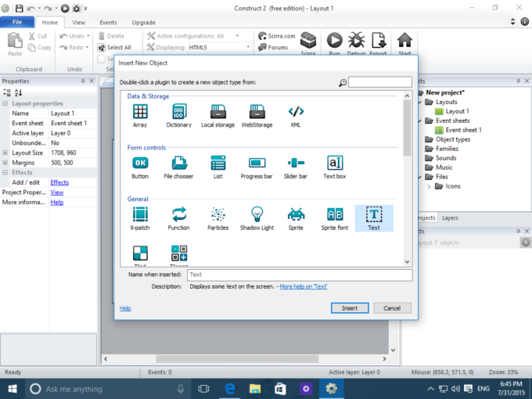532x399 pixels.
Task: Expand the Margins property
Action: tap(5, 163)
